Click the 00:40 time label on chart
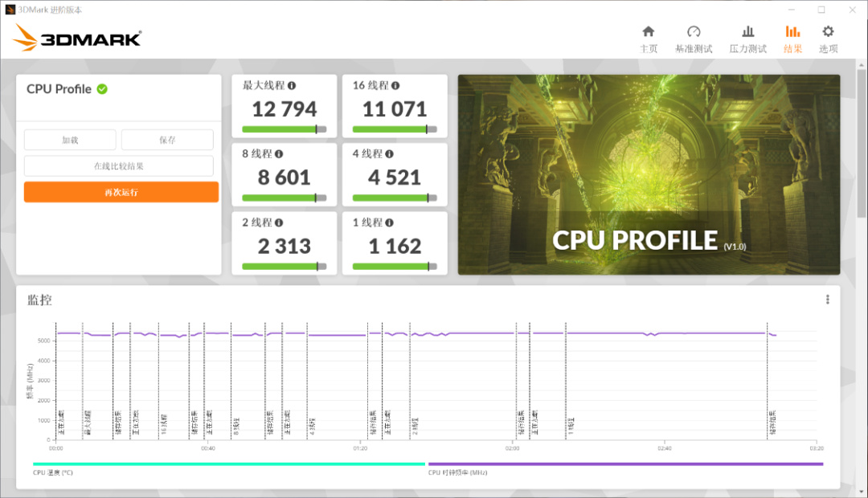Screen dimensions: 868x498 pos(208,448)
